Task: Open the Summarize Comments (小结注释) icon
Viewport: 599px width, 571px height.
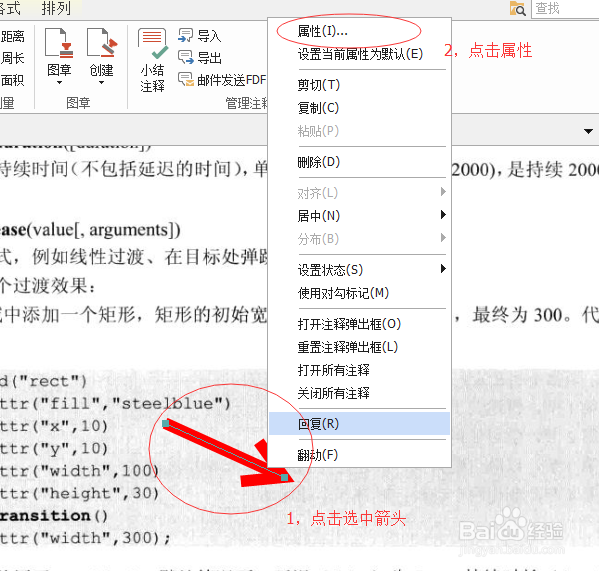Action: click(153, 43)
